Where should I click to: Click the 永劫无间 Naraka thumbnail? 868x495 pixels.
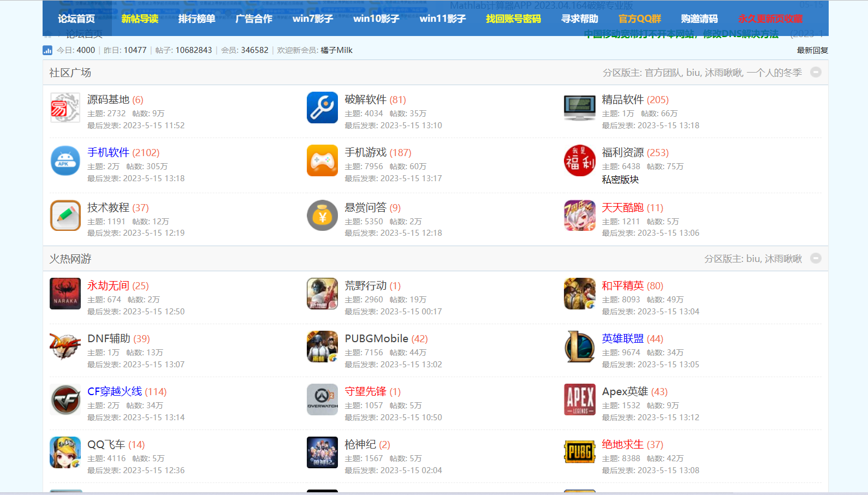[65, 294]
